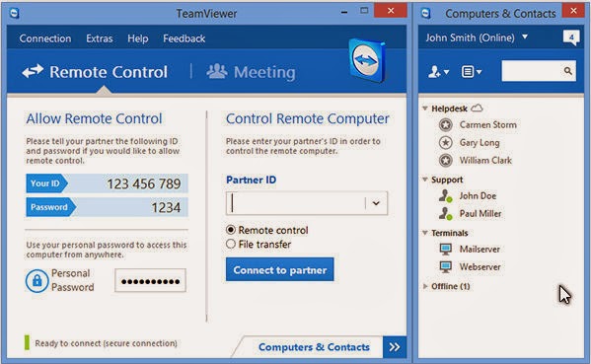Open the notifications speech bubble icon
Screen dimensions: 591x364
571,37
